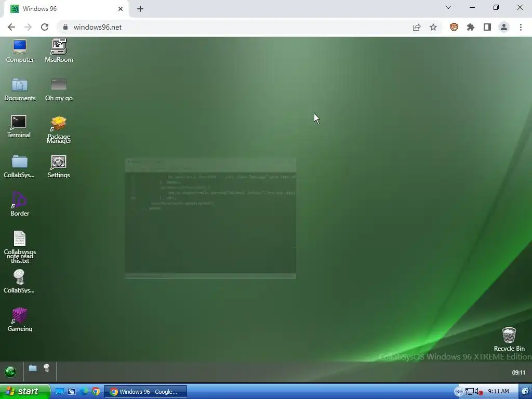Launch the Terminal shortcut
Screen dimensions: 532x399
(x=19, y=127)
